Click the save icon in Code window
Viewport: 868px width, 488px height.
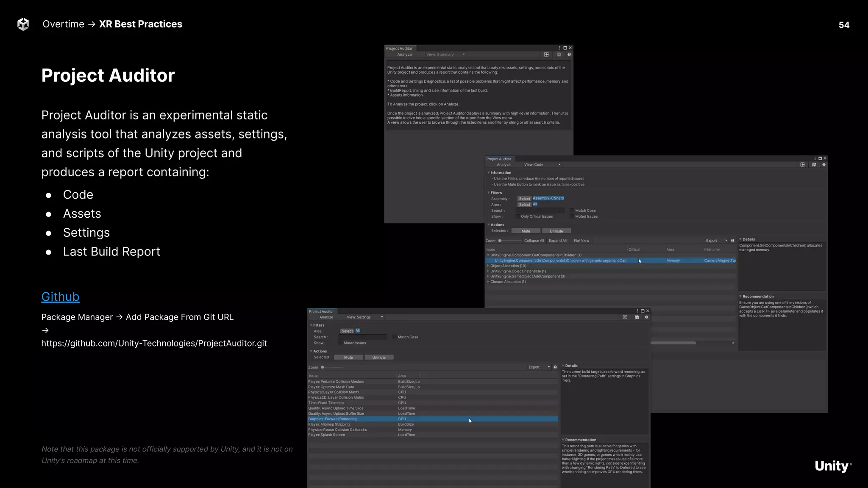point(814,165)
